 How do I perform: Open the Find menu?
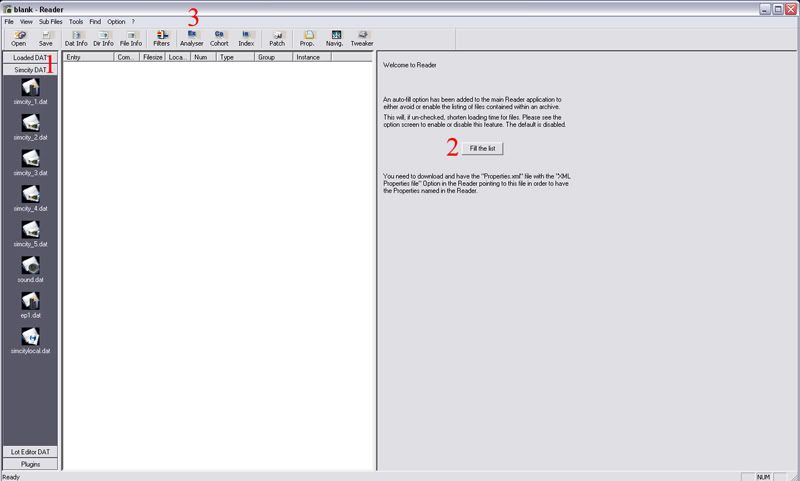point(95,21)
